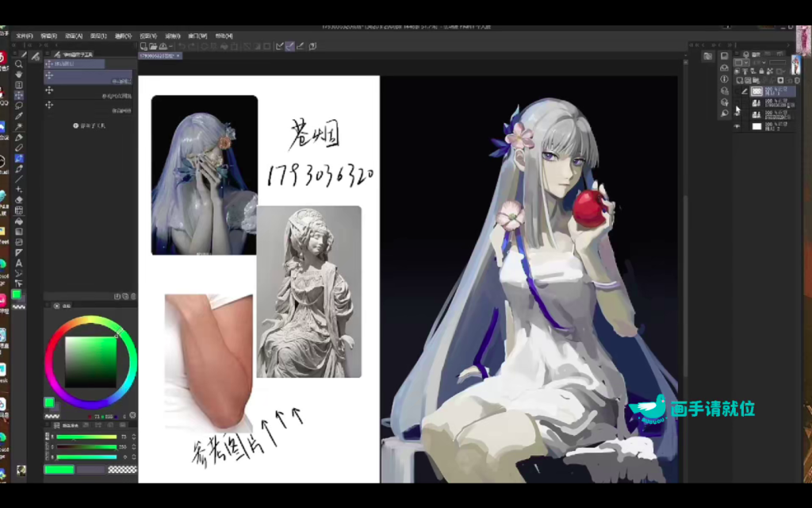Pick the Eyedropper tool

pos(19,116)
